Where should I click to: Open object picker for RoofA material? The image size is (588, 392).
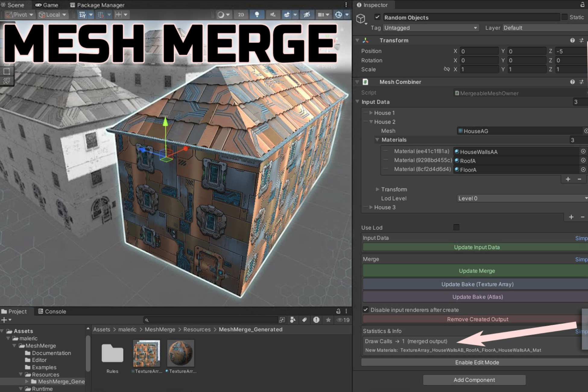[x=583, y=160]
